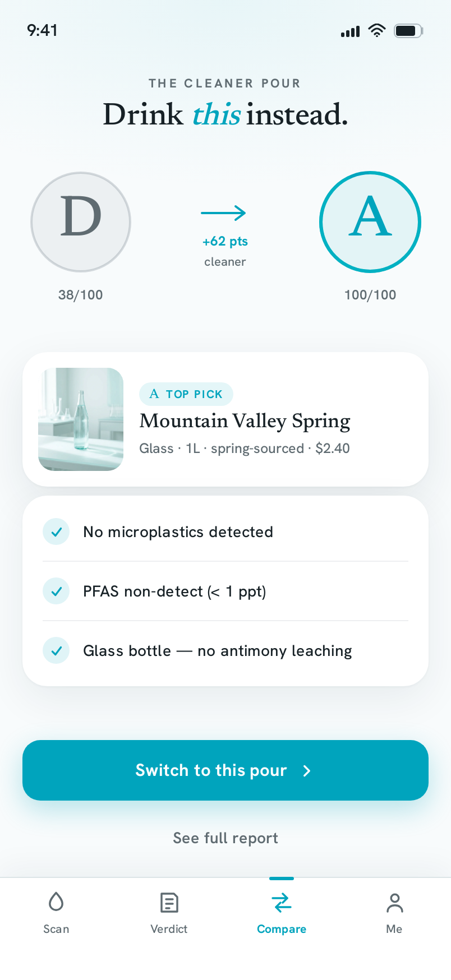
Task: Tap the Wi-Fi status icon
Action: [377, 30]
